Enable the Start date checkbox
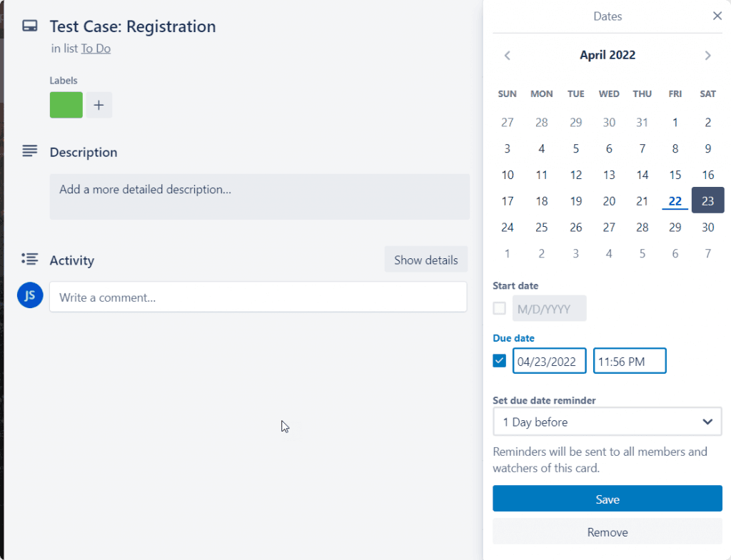 (x=498, y=307)
